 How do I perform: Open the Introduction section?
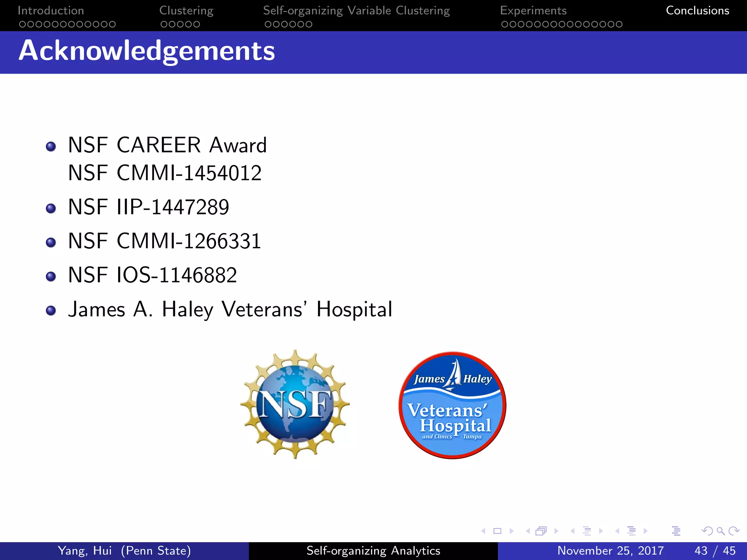click(51, 11)
